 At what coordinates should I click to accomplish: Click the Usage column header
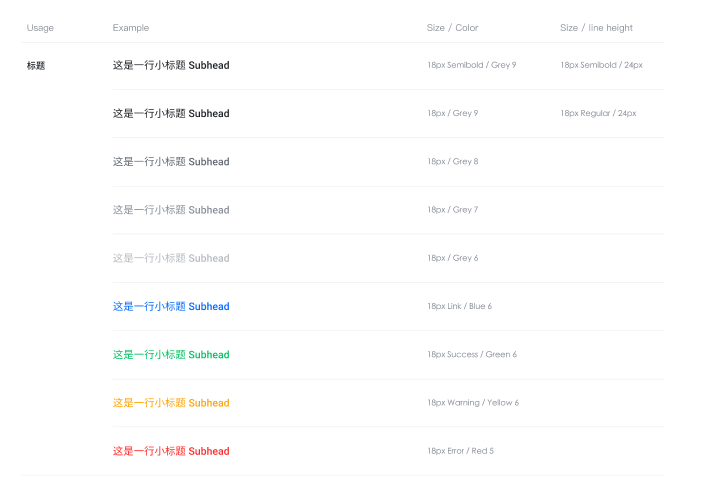tap(40, 28)
